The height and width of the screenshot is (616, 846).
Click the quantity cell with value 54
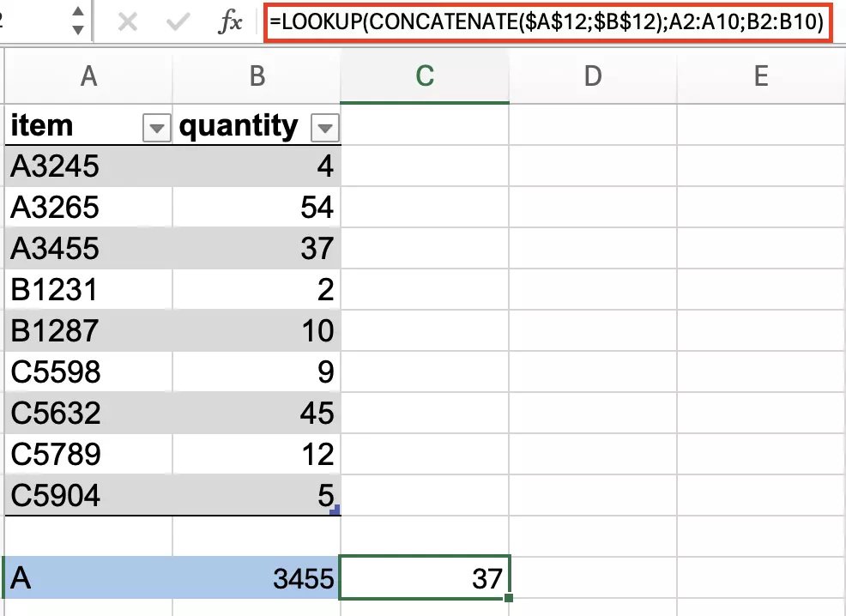(x=257, y=208)
